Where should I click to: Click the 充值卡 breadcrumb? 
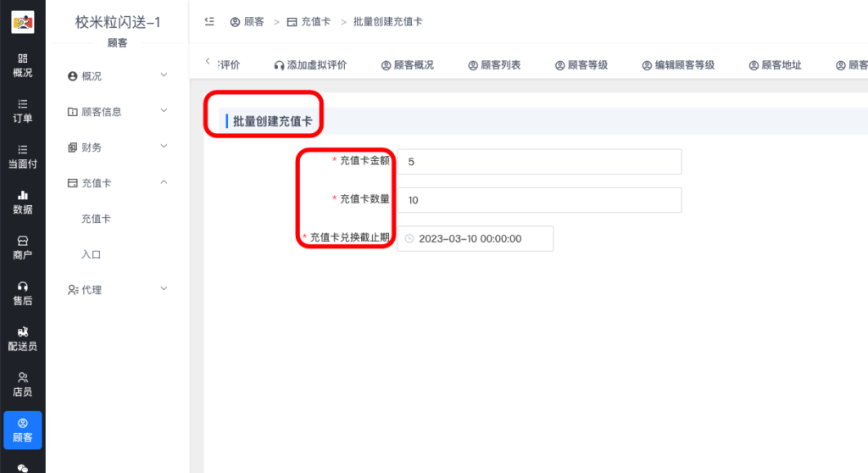click(x=309, y=21)
